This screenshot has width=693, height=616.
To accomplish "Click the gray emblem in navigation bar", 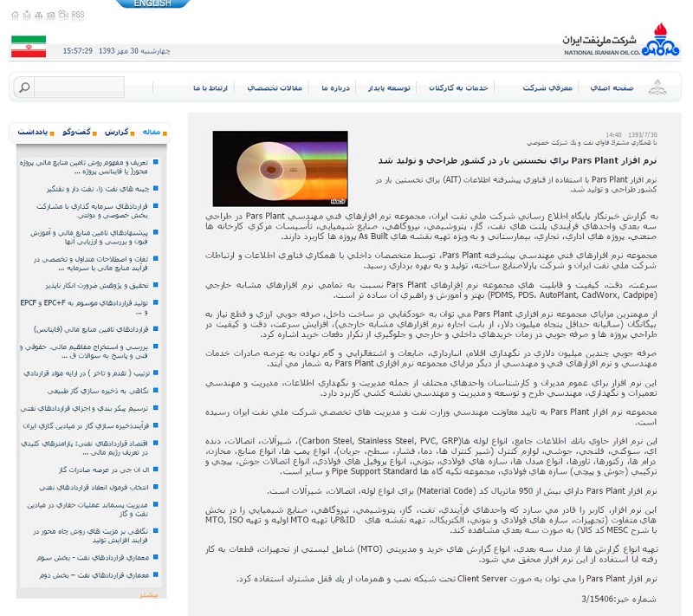I will (657, 88).
